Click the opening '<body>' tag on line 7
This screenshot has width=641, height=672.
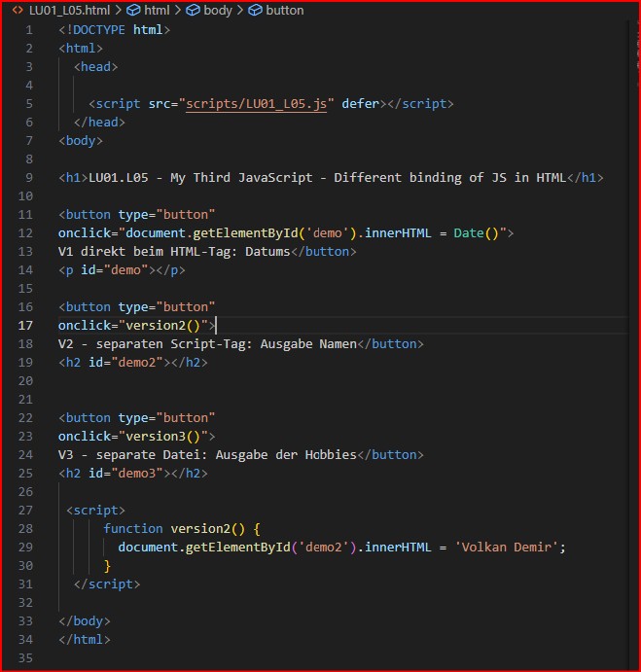coord(81,141)
